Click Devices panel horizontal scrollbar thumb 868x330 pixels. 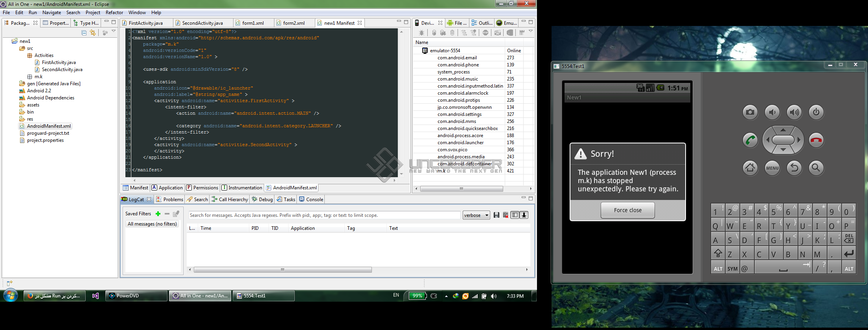click(x=462, y=189)
